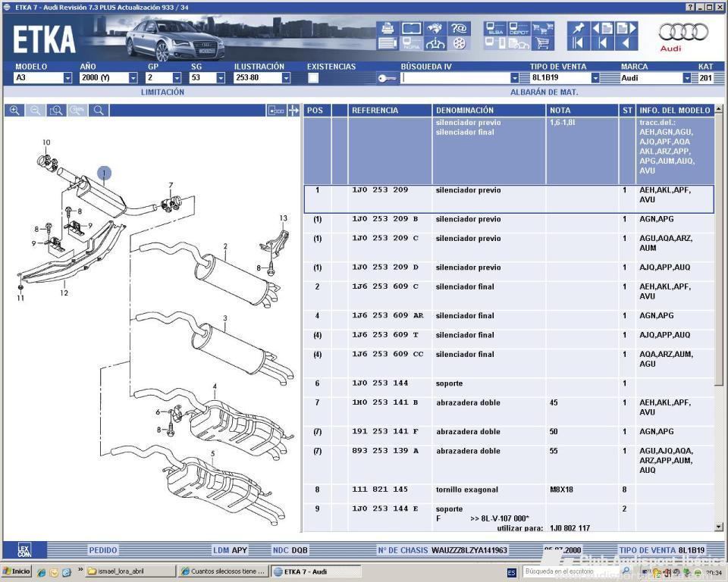Open the GP dropdown
The height and width of the screenshot is (582, 728).
[177, 78]
